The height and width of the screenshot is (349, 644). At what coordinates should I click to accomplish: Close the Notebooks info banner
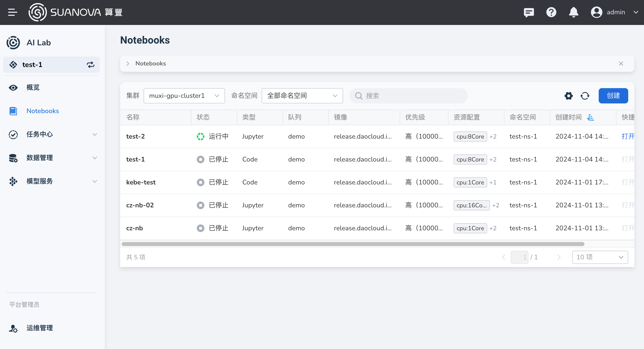click(x=621, y=64)
